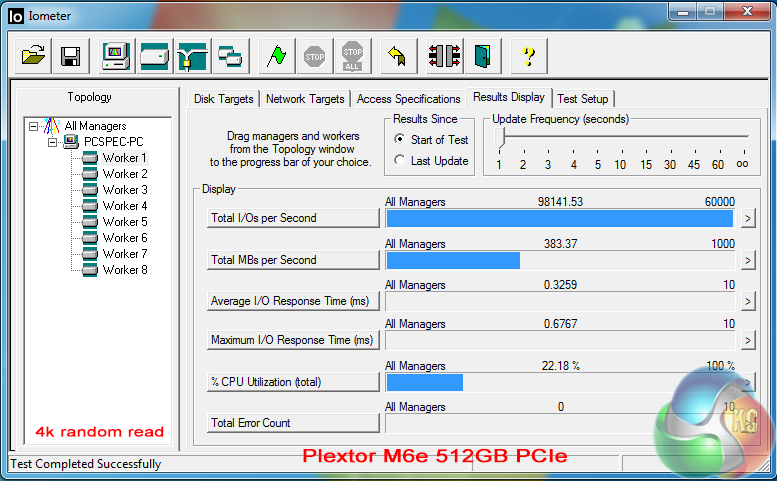The width and height of the screenshot is (777, 481).
Task: Click the % CPU Utilization progress bar
Action: click(x=560, y=382)
